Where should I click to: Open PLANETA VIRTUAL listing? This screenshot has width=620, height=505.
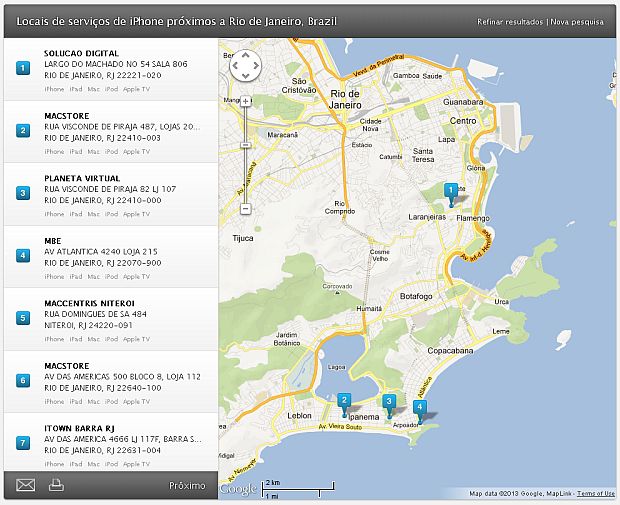pyautogui.click(x=82, y=178)
